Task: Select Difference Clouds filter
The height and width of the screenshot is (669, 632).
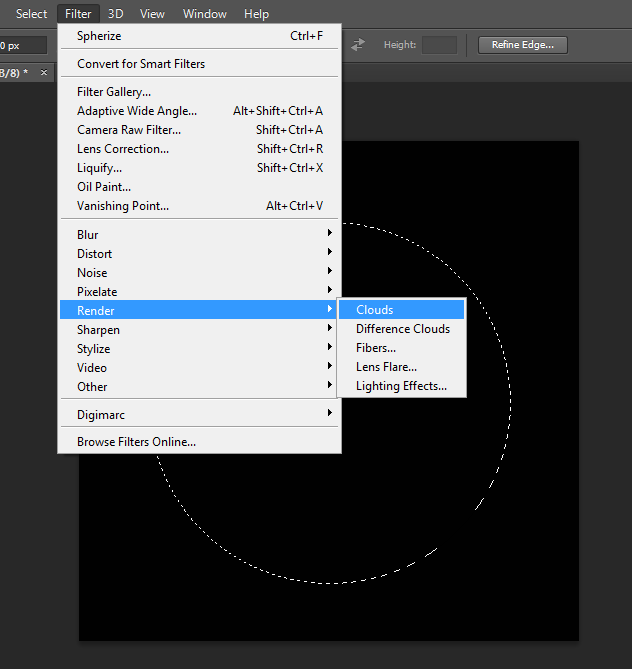Action: [x=402, y=329]
